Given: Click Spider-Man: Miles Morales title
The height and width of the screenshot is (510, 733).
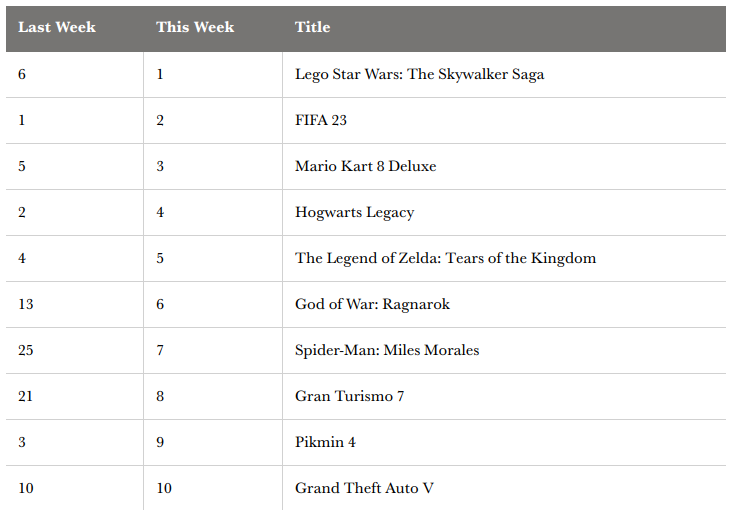Looking at the screenshot, I should pyautogui.click(x=387, y=350).
